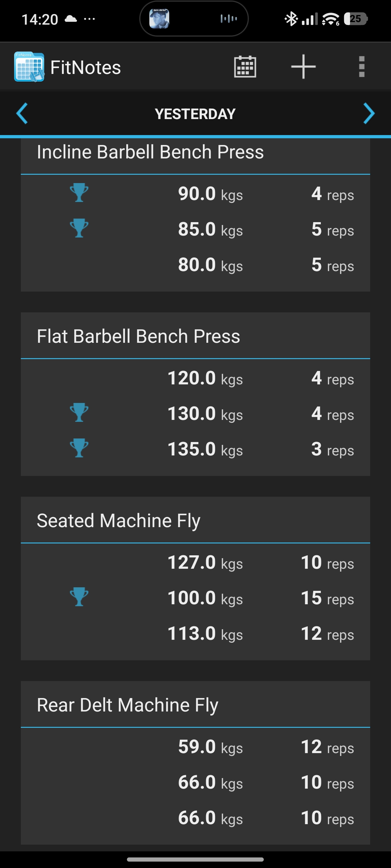
Task: Open Rear Delt Machine Fly exercise
Action: (x=128, y=705)
